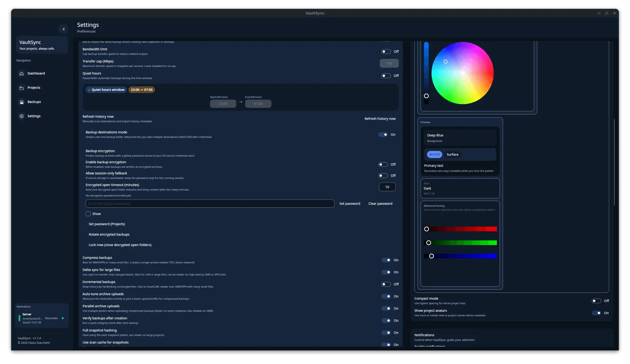Click the Deep Blue Background card

click(x=460, y=138)
